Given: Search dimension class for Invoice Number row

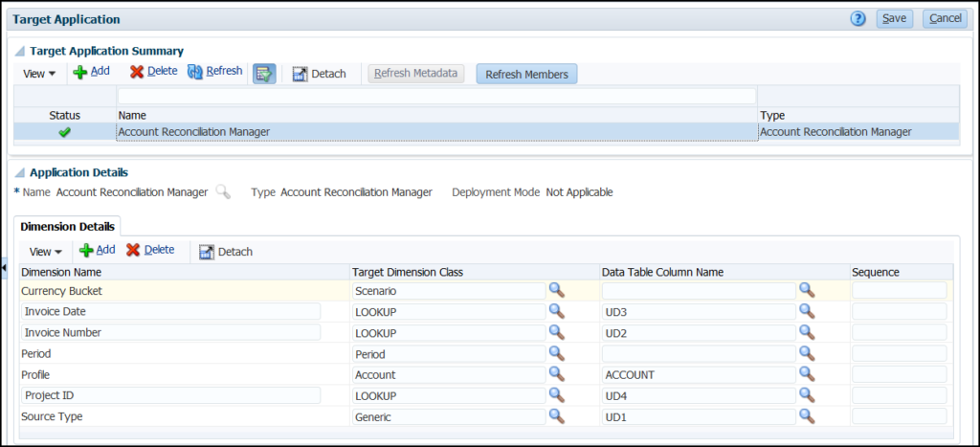Looking at the screenshot, I should 556,332.
